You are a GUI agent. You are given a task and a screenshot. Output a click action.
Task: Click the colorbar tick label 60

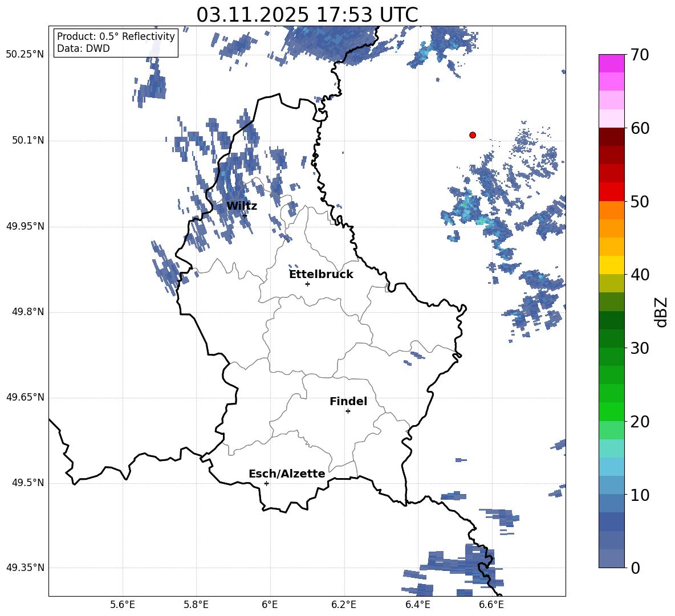[x=640, y=128]
